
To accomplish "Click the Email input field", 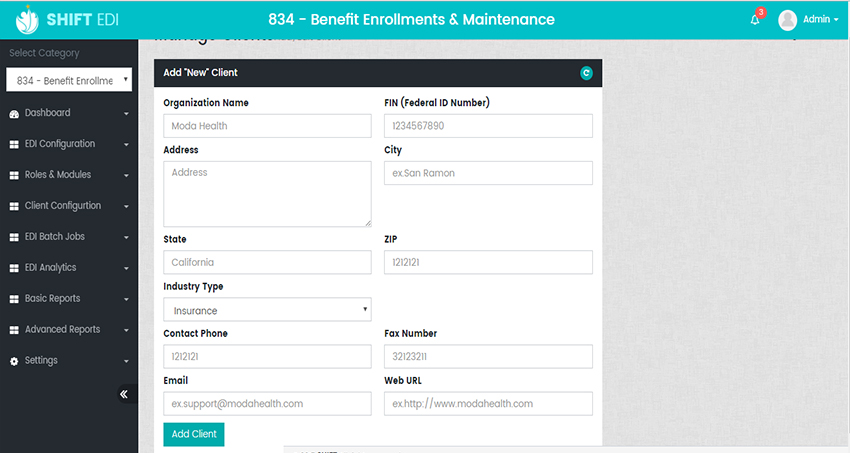I will click(x=267, y=403).
